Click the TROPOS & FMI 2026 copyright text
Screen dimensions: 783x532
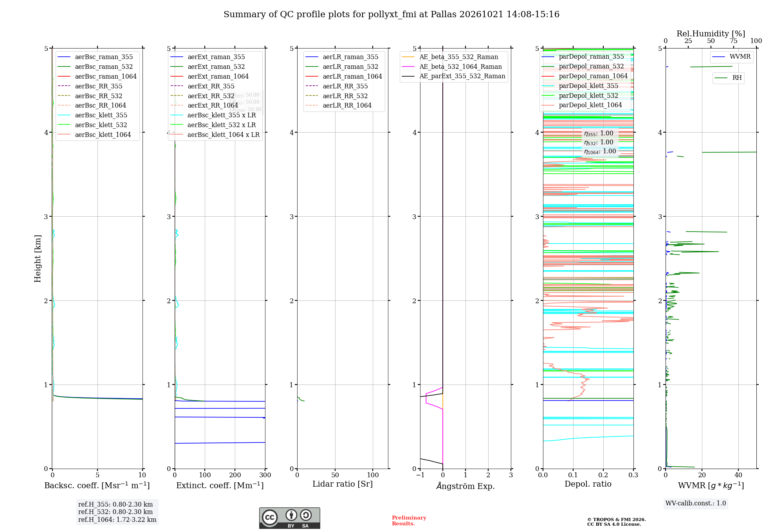tap(617, 519)
